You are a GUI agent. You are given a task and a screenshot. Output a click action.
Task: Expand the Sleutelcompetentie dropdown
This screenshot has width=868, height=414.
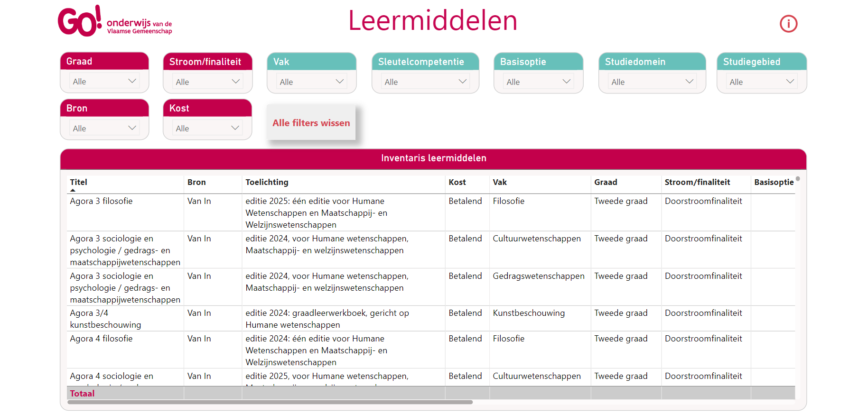click(x=425, y=82)
